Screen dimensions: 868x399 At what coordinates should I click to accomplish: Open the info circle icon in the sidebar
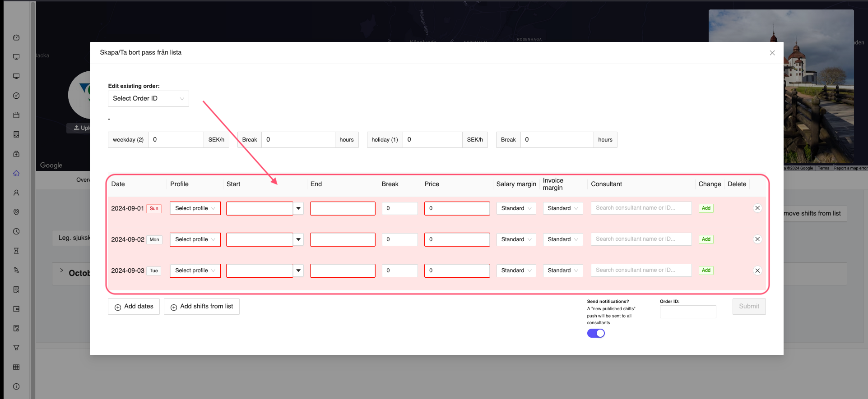(16, 386)
